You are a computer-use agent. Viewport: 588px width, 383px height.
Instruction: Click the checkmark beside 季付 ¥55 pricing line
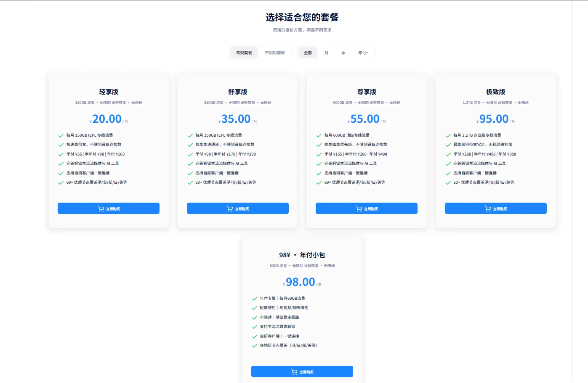(61, 154)
